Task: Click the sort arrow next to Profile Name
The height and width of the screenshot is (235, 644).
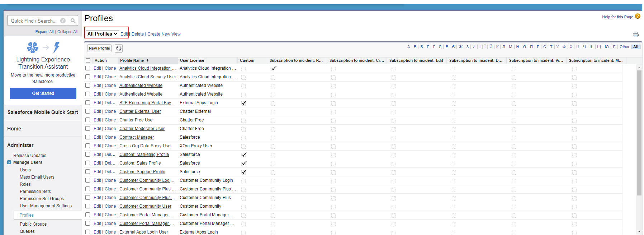Action: [147, 60]
